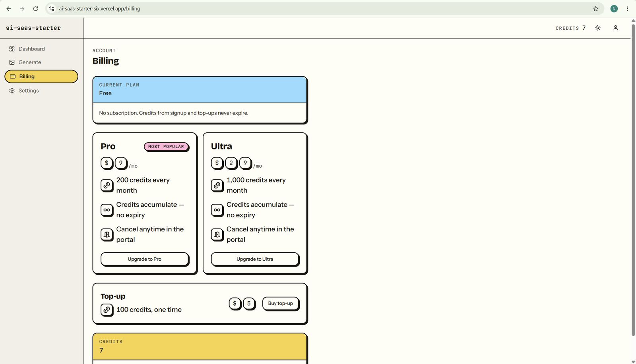Click the Pro price digit 9 key

pos(121,163)
